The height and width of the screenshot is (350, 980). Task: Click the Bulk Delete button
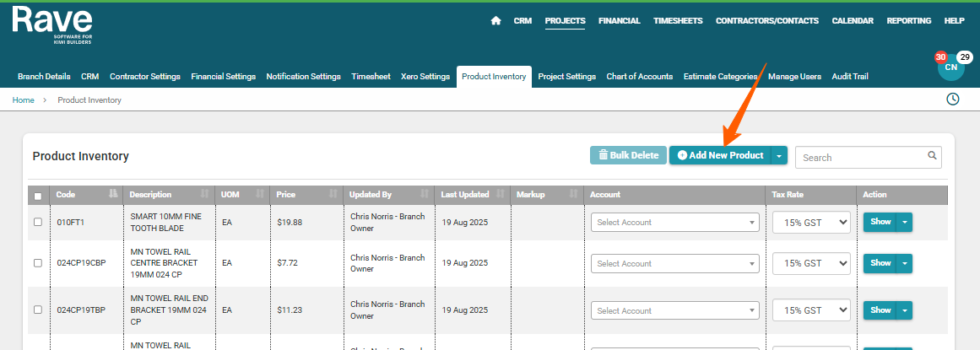pyautogui.click(x=628, y=156)
